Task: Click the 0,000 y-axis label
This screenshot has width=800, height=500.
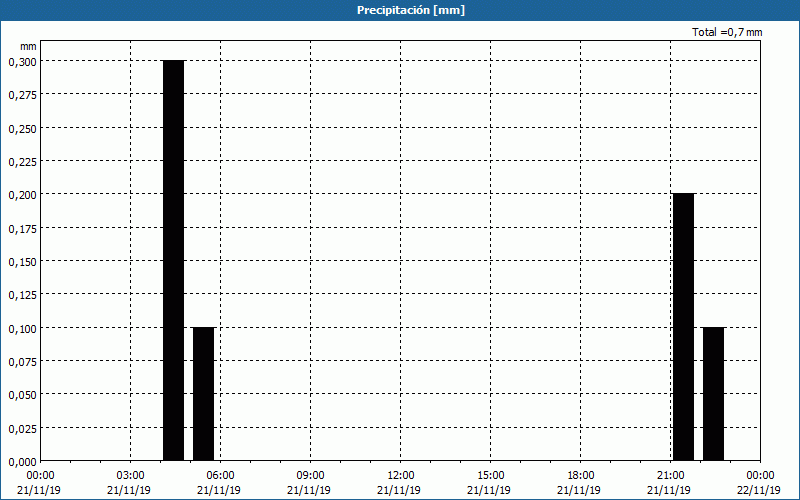Action: tap(22, 462)
